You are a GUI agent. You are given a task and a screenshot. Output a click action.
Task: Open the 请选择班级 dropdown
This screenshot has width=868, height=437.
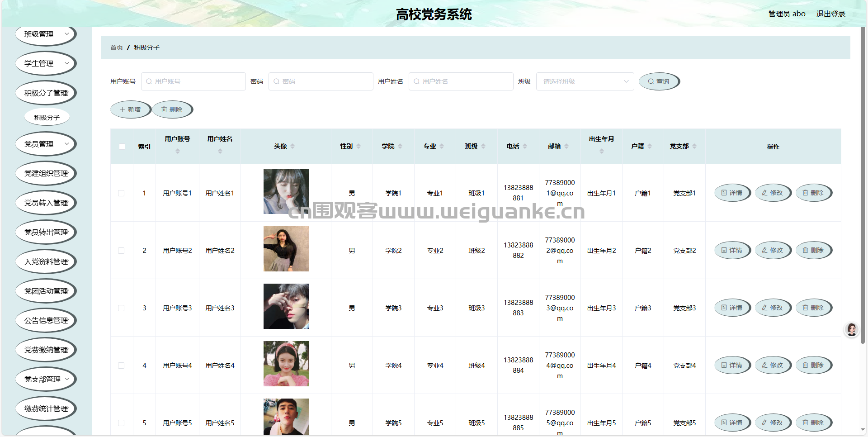pyautogui.click(x=585, y=81)
